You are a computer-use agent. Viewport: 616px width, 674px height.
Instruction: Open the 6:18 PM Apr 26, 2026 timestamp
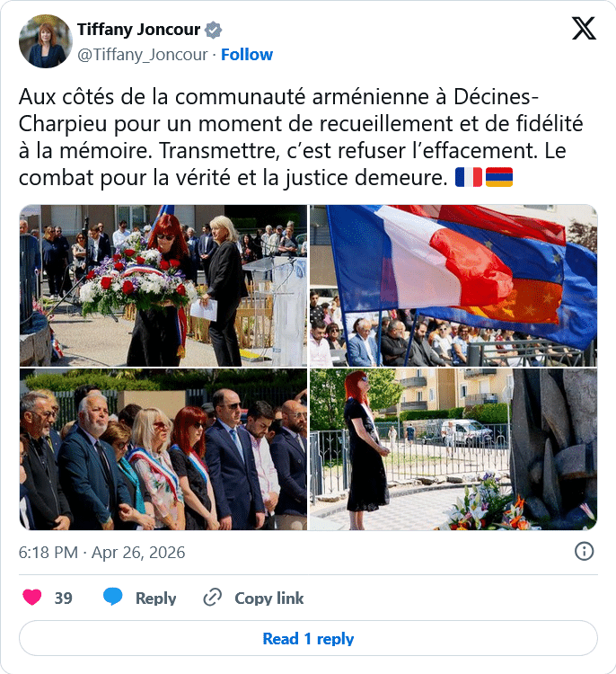coord(101,553)
